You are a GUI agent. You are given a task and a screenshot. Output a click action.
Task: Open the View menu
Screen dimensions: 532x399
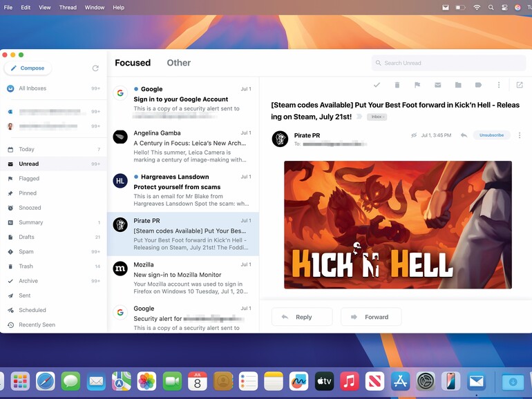coord(45,8)
